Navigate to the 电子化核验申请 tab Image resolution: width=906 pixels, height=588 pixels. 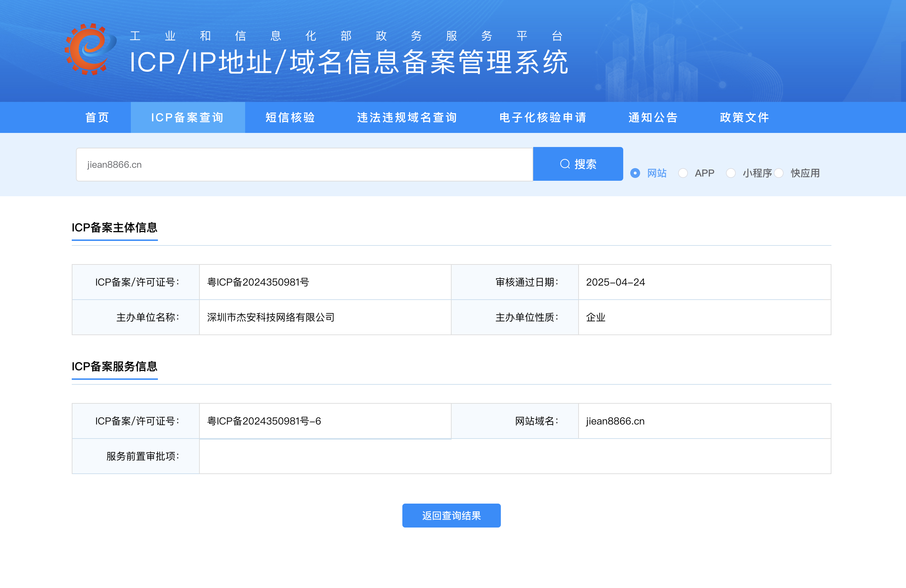[x=543, y=117]
